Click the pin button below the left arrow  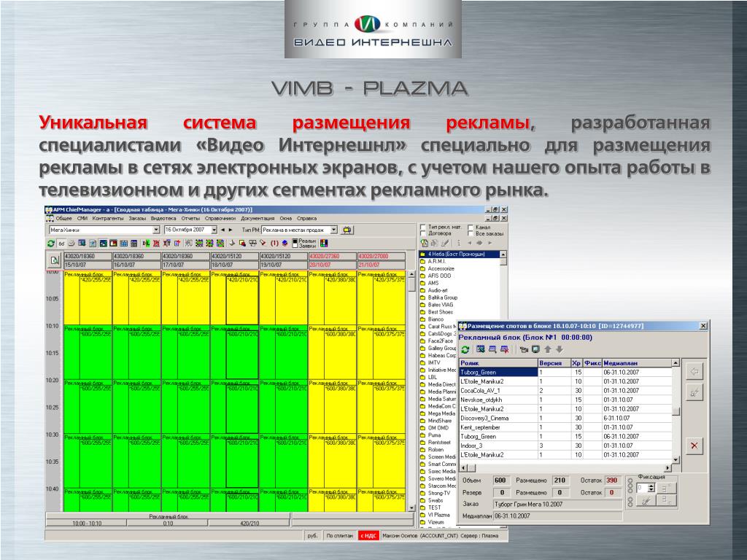coord(694,392)
